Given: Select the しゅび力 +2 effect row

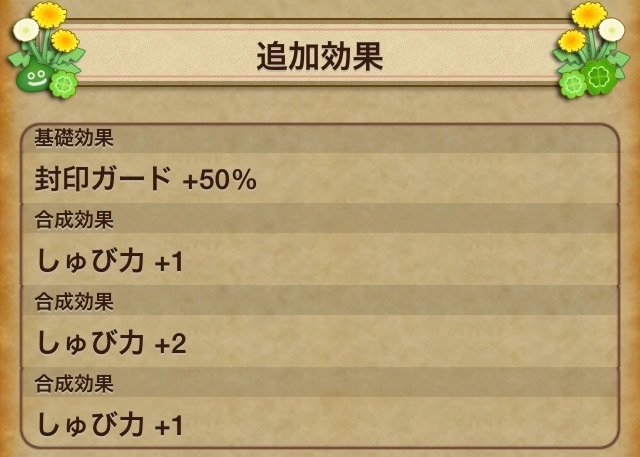Looking at the screenshot, I should tap(320, 343).
